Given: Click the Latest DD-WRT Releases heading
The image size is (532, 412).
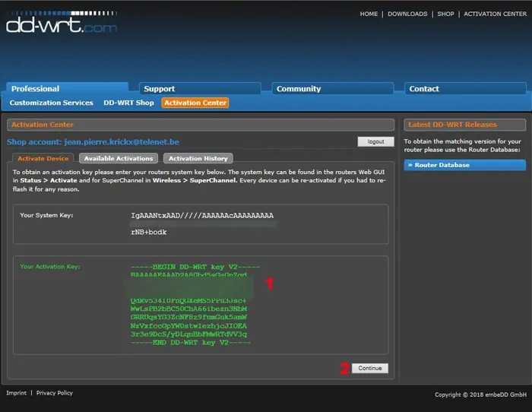Looking at the screenshot, I should [452, 125].
